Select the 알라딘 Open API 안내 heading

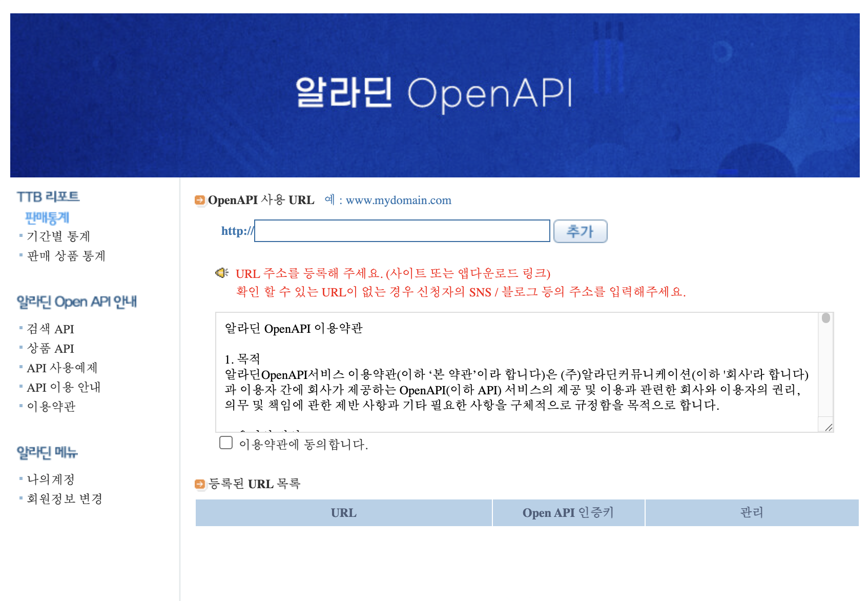point(77,302)
